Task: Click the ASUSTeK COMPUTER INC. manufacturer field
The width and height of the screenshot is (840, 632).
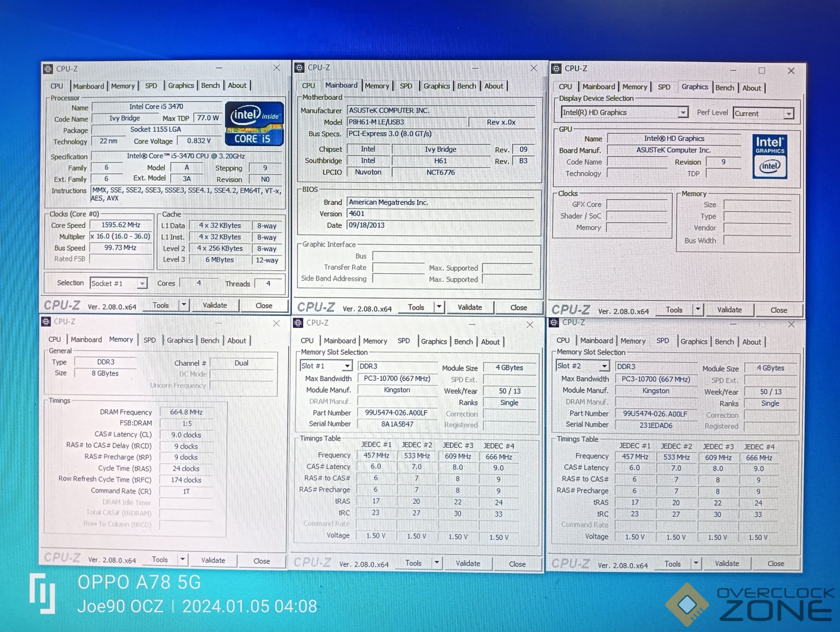Action: click(x=440, y=111)
